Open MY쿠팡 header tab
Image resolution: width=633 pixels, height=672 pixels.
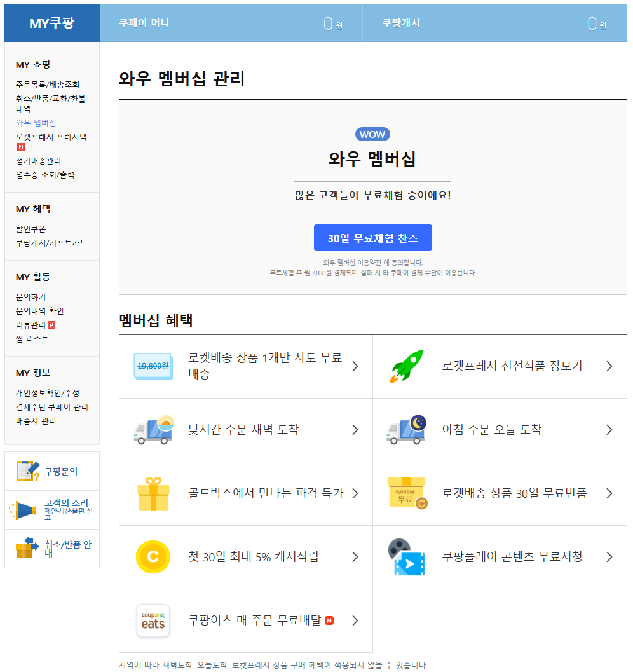coord(52,23)
